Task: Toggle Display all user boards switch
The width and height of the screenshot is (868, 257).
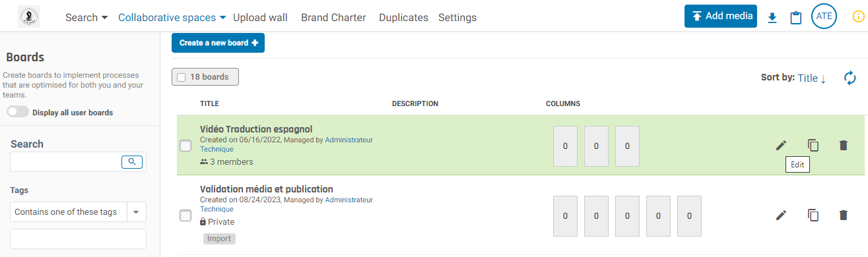Action: point(18,112)
